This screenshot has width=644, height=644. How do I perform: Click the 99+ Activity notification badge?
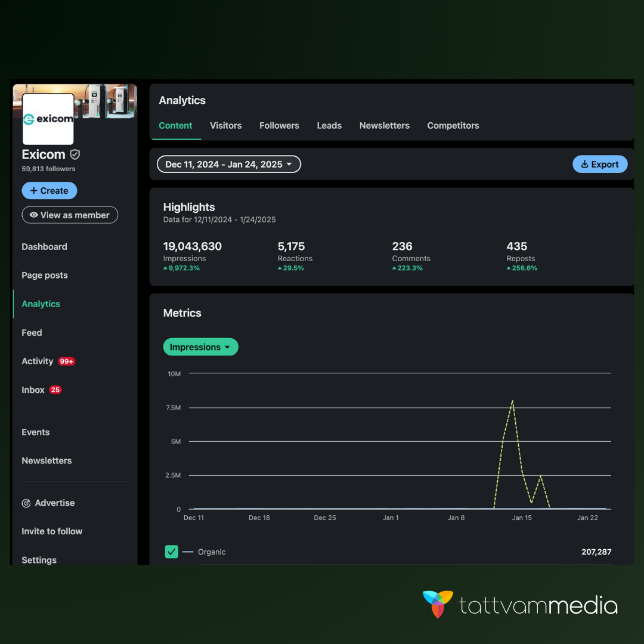coord(67,361)
